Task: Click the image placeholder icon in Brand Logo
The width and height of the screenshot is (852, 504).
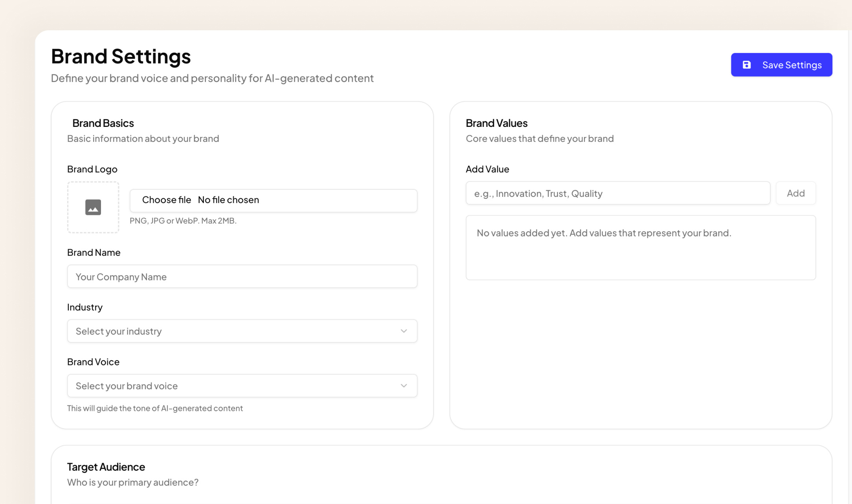Action: pos(93,207)
